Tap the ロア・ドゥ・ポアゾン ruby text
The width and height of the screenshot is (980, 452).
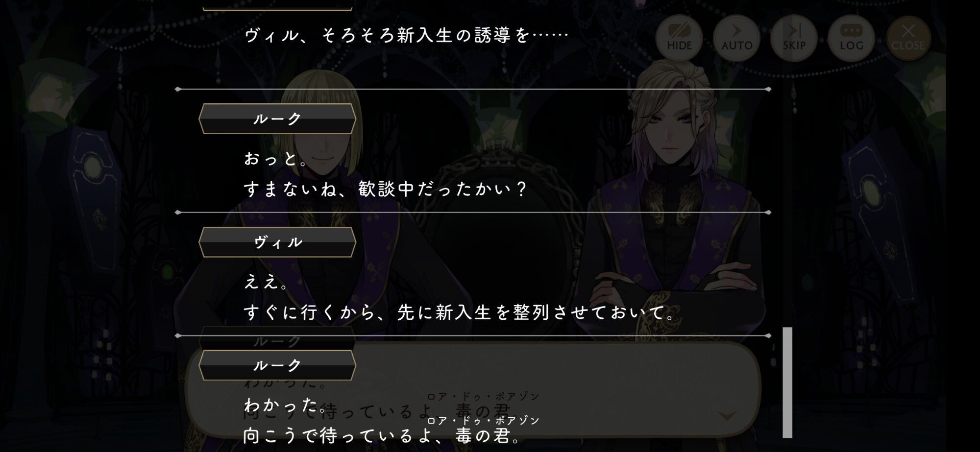pos(483,421)
